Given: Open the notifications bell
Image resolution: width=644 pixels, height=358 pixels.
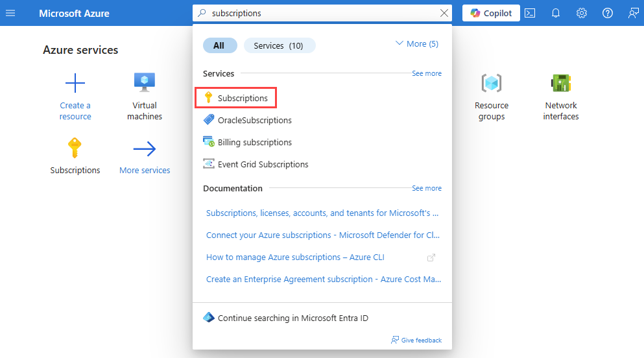Looking at the screenshot, I should tap(556, 13).
